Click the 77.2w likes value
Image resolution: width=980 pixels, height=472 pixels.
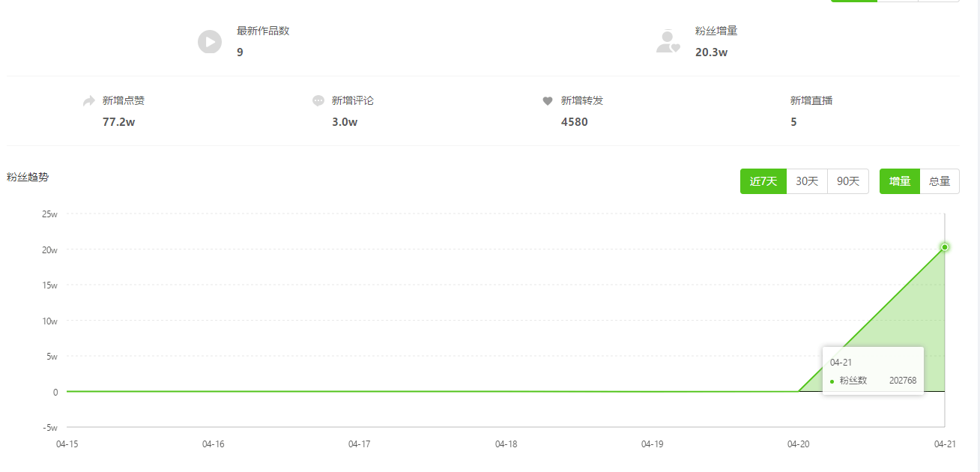tap(118, 122)
